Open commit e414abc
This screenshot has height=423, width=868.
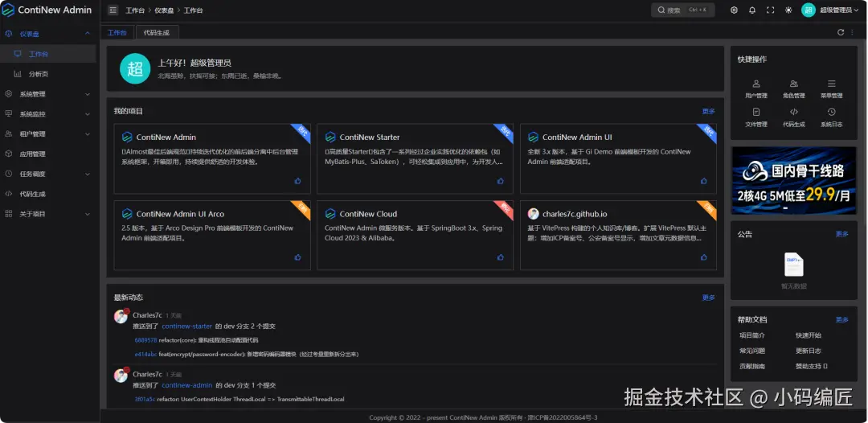click(145, 354)
